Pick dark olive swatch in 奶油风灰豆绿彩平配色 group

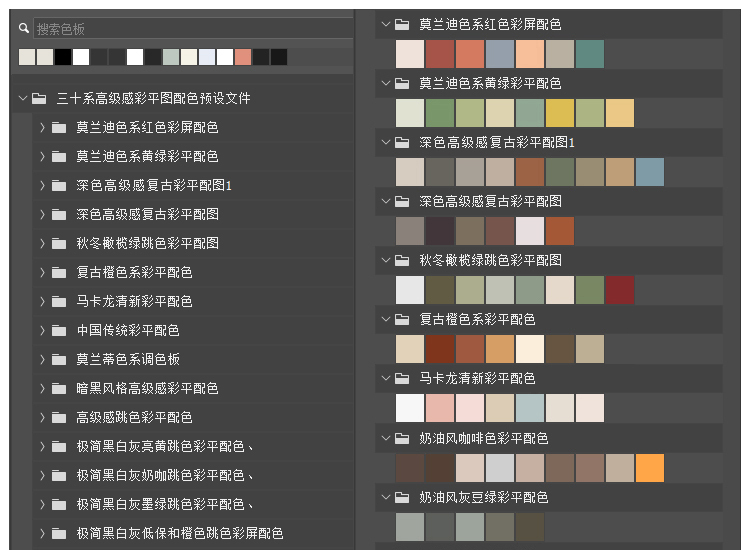[529, 527]
